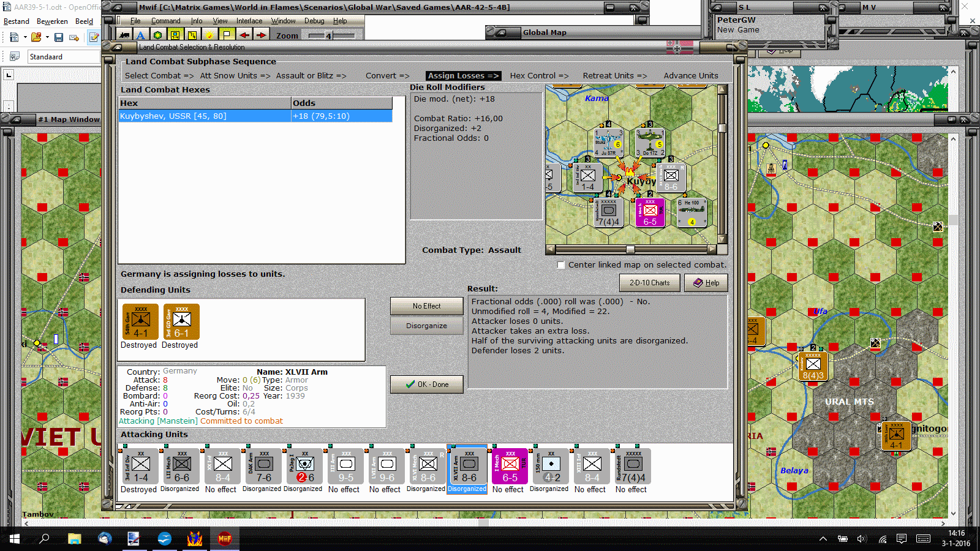Image resolution: width=980 pixels, height=551 pixels.
Task: Open the Standaard style combo box
Action: point(64,57)
